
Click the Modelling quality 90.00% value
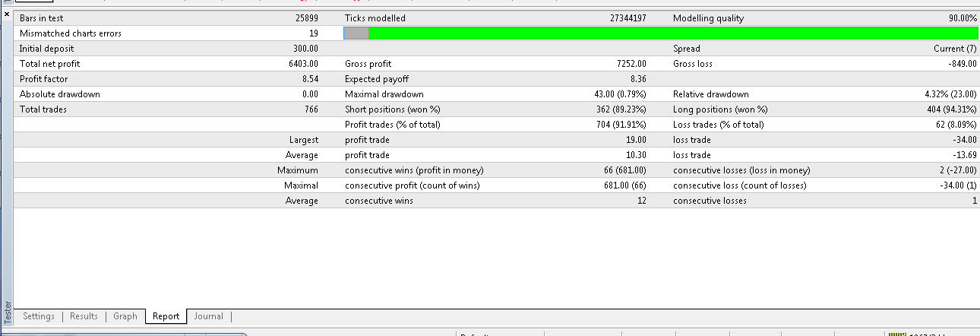click(x=958, y=18)
